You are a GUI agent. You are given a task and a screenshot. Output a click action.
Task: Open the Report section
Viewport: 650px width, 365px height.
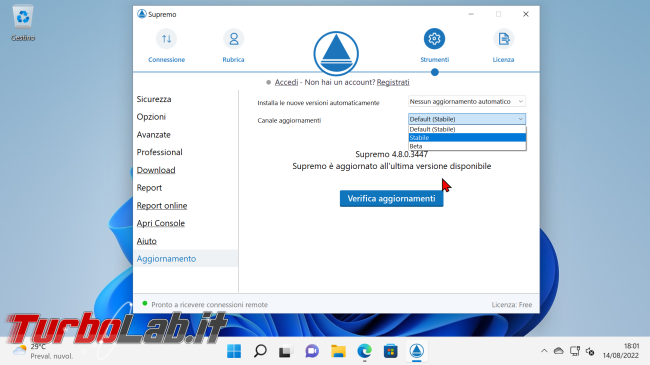click(x=149, y=188)
